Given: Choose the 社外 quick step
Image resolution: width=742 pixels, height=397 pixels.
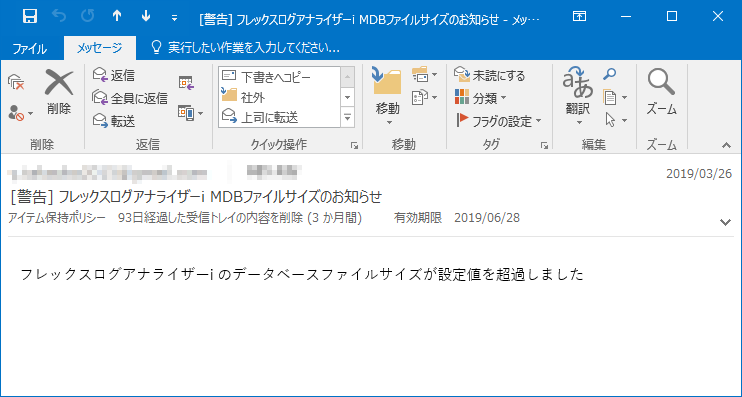Looking at the screenshot, I should point(280,97).
